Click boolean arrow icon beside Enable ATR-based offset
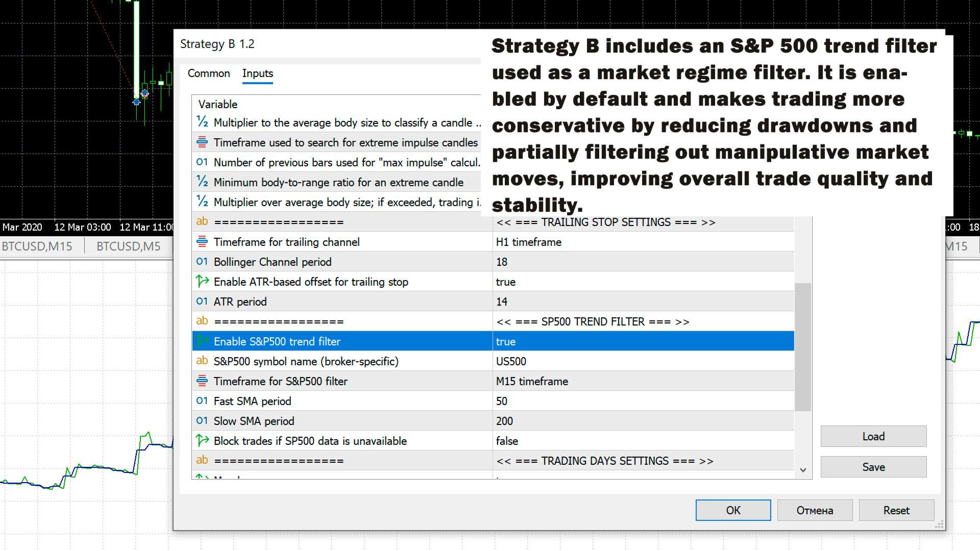 pyautogui.click(x=202, y=281)
